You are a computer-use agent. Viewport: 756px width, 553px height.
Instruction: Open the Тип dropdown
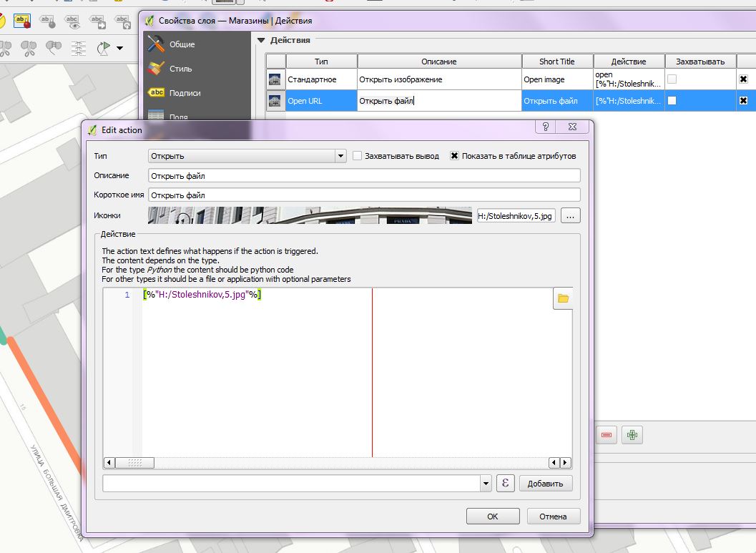pos(247,156)
